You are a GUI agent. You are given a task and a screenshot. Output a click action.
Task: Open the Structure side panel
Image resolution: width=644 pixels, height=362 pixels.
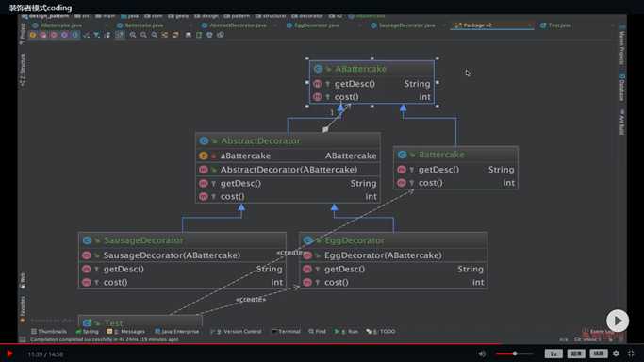pos(23,70)
